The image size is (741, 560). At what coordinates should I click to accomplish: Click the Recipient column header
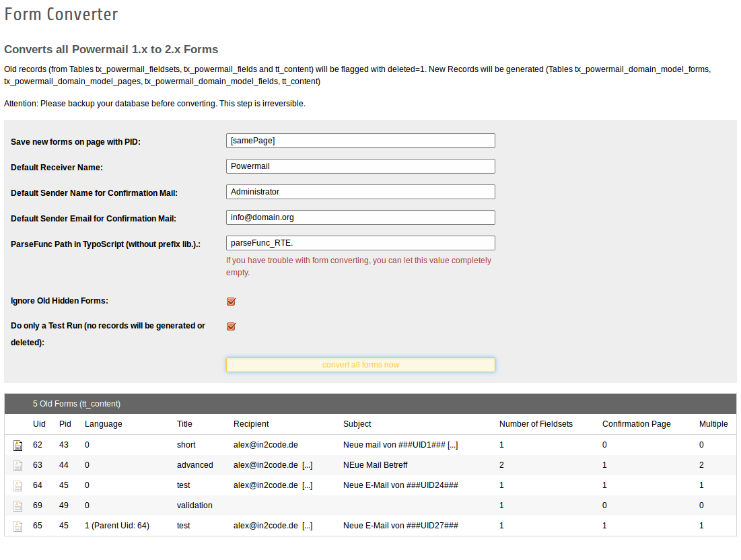251,424
